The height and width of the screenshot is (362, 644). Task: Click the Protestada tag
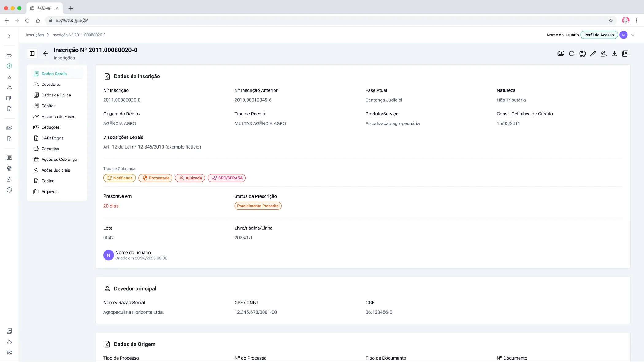[x=155, y=178]
